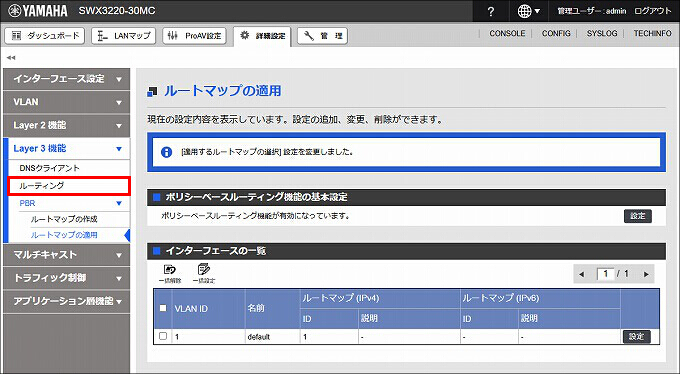The height and width of the screenshot is (374, 680).
Task: Expand the VLAN sidebar menu
Action: tap(66, 102)
